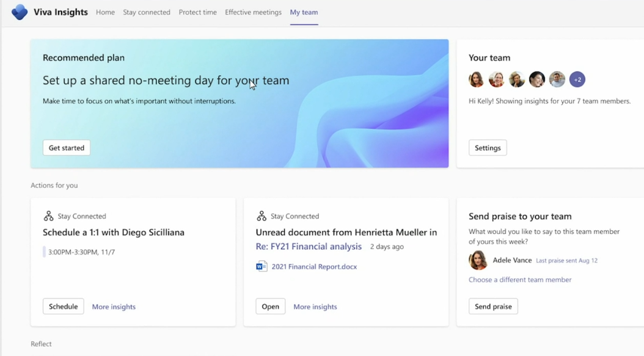This screenshot has width=644, height=356.
Task: Click Open for the unread document
Action: [x=270, y=307]
